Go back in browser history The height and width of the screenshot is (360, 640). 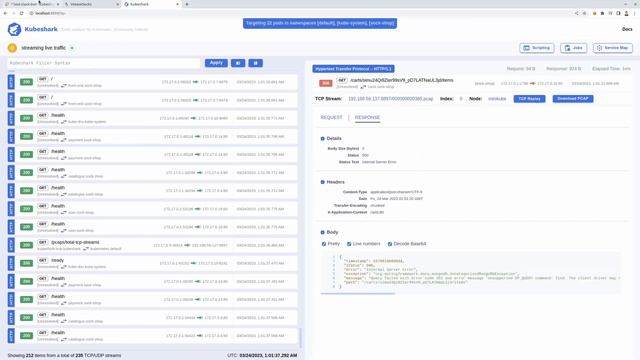tap(5, 13)
